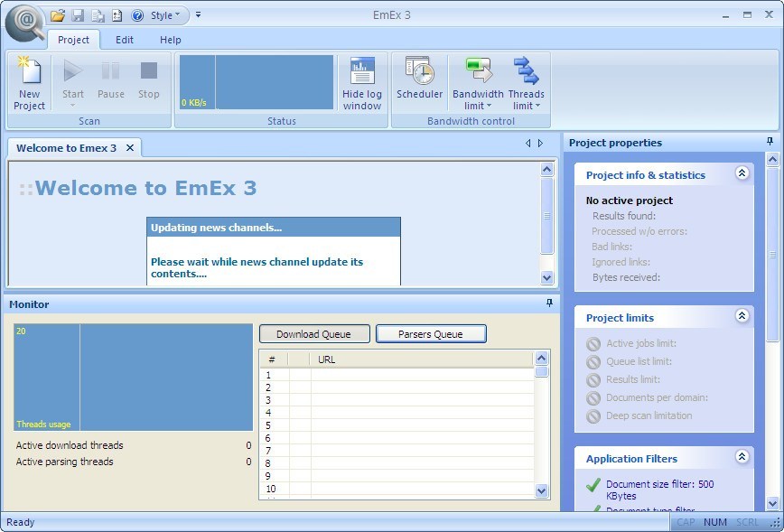Collapse the Project limits section

742,316
